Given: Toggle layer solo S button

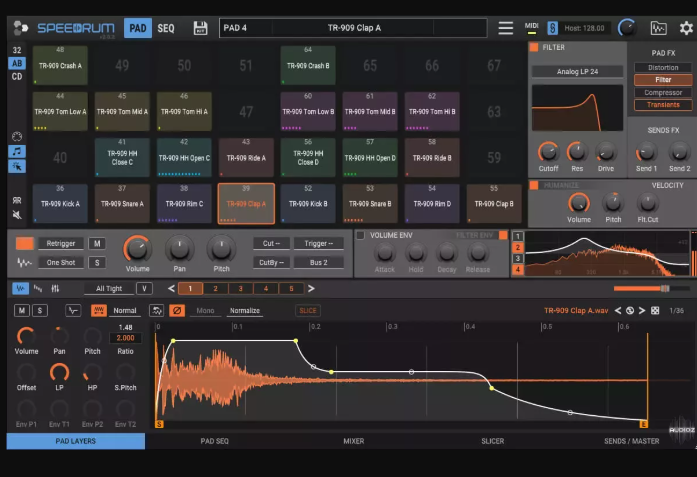Looking at the screenshot, I should [x=40, y=310].
